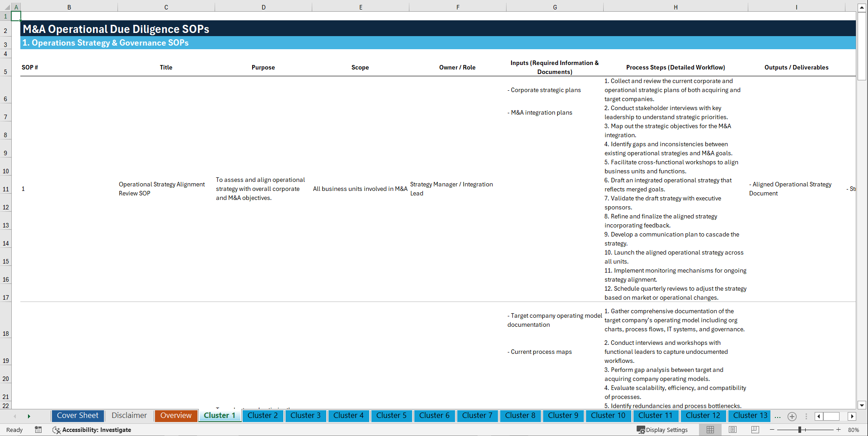Open the Disclaimer sheet tab

(129, 416)
